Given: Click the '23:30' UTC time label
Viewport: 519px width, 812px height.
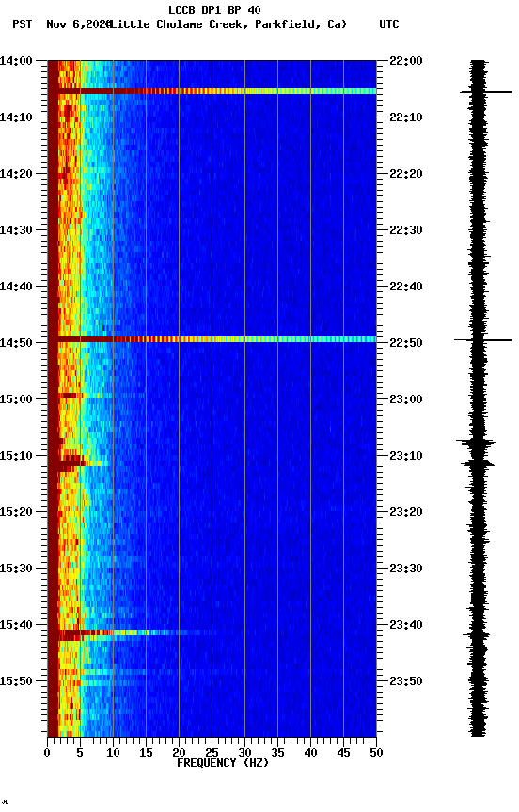Looking at the screenshot, I should point(406,569).
